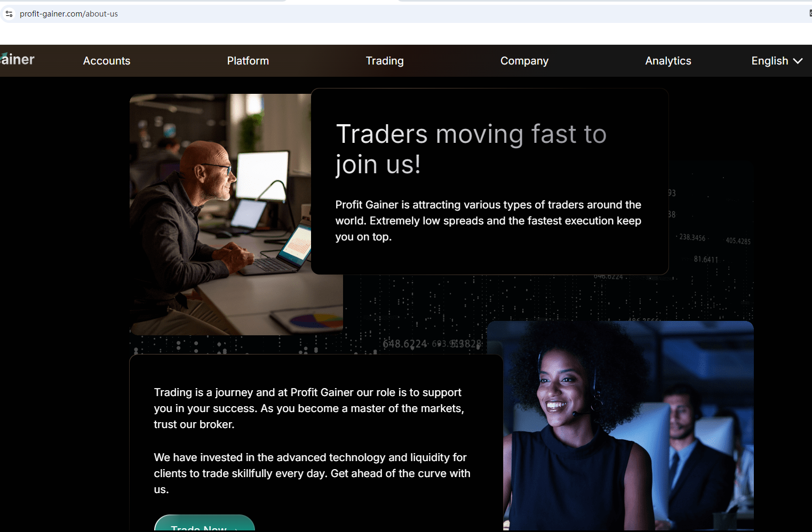The height and width of the screenshot is (532, 812).
Task: Go to the Analytics section
Action: 668,61
